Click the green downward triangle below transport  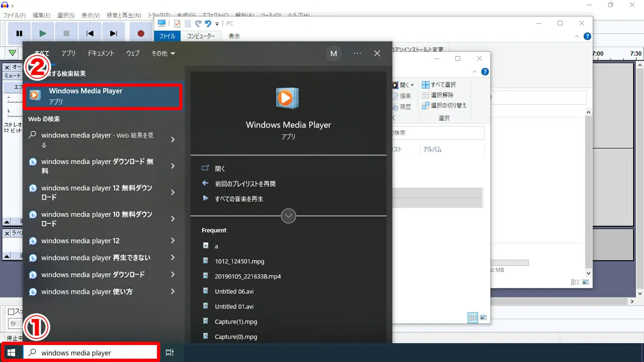(x=13, y=53)
